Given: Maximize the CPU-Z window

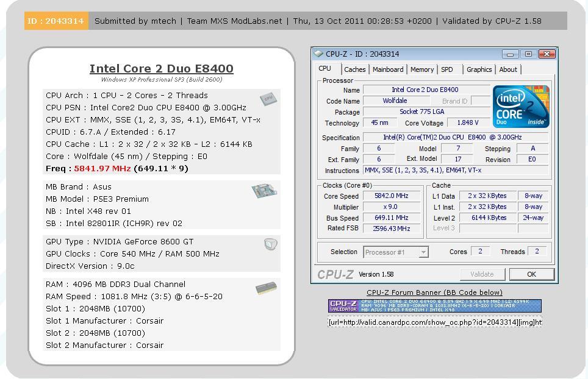Looking at the screenshot, I should (x=528, y=54).
